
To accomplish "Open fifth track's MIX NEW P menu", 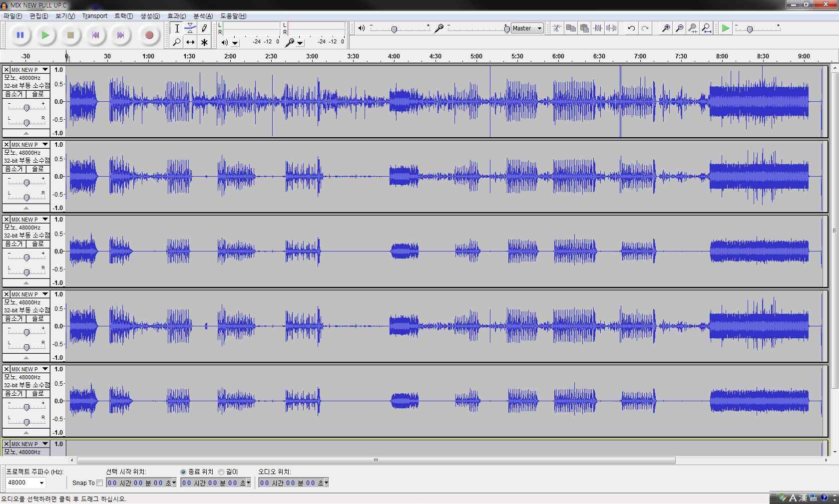I will pyautogui.click(x=30, y=369).
